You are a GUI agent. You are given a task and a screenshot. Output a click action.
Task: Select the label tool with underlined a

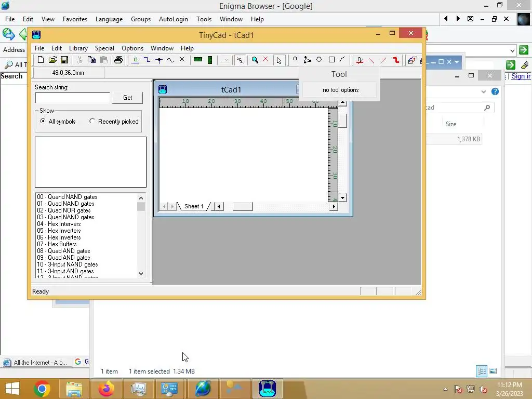[135, 60]
